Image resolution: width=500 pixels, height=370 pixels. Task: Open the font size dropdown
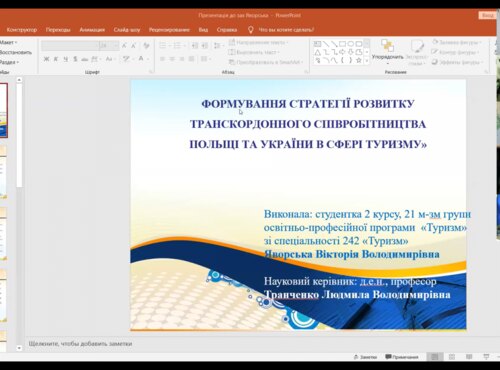(115, 45)
